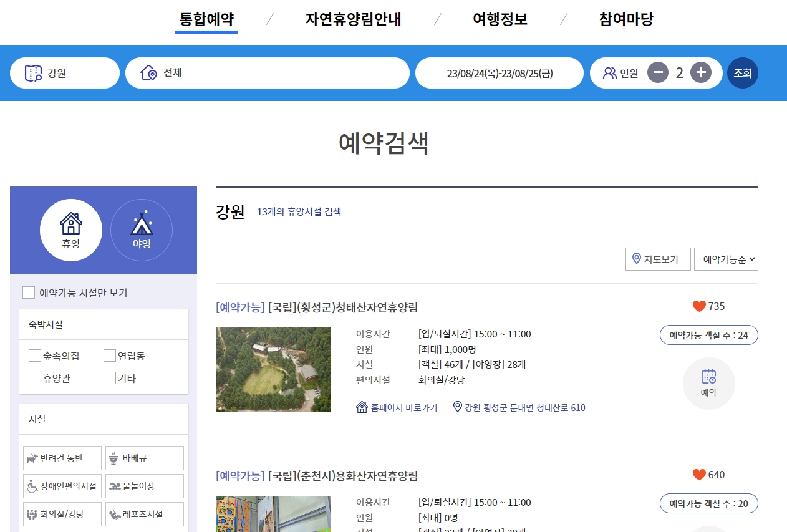Screen dimensions: 787x532
Task: Switch to the 야영 camping icon
Action: (142, 230)
